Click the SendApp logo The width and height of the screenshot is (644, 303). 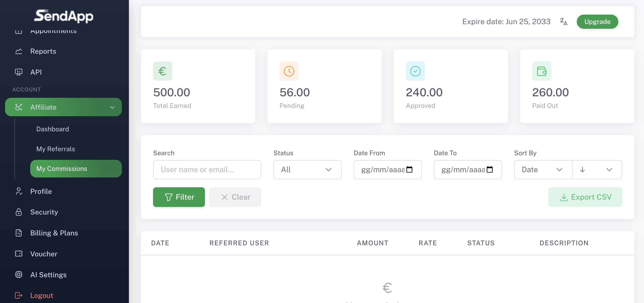tap(64, 16)
